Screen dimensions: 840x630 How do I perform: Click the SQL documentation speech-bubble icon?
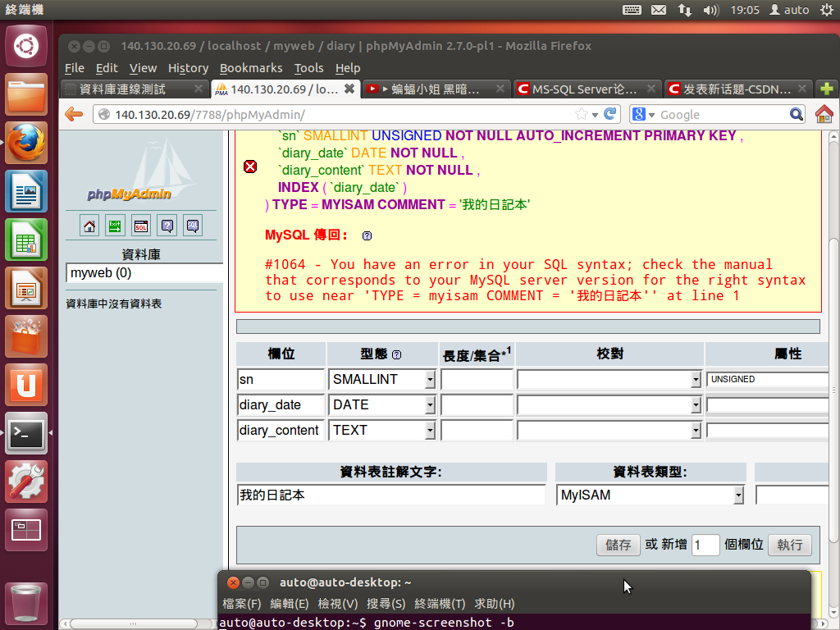click(x=192, y=225)
